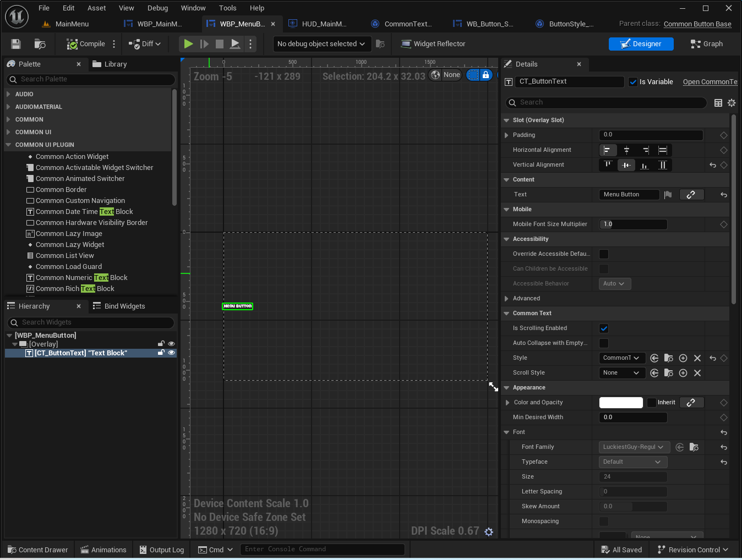Set horizontal alignment to fill

(663, 150)
